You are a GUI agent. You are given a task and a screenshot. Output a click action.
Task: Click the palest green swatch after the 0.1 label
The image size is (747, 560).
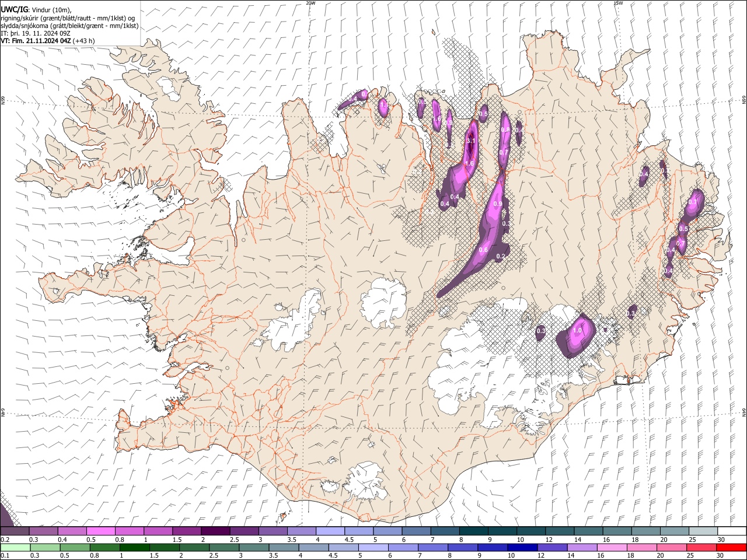tap(15, 547)
